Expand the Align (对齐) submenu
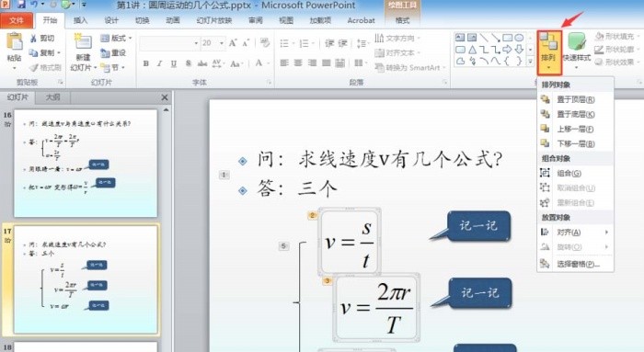The height and width of the screenshot is (352, 644). [x=575, y=233]
